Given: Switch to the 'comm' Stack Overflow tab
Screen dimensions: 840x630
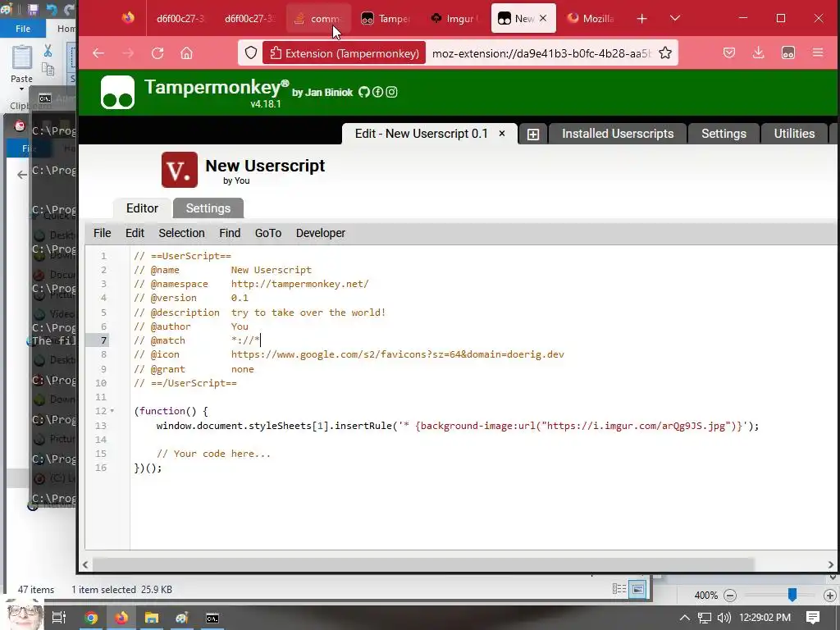Looking at the screenshot, I should point(317,19).
